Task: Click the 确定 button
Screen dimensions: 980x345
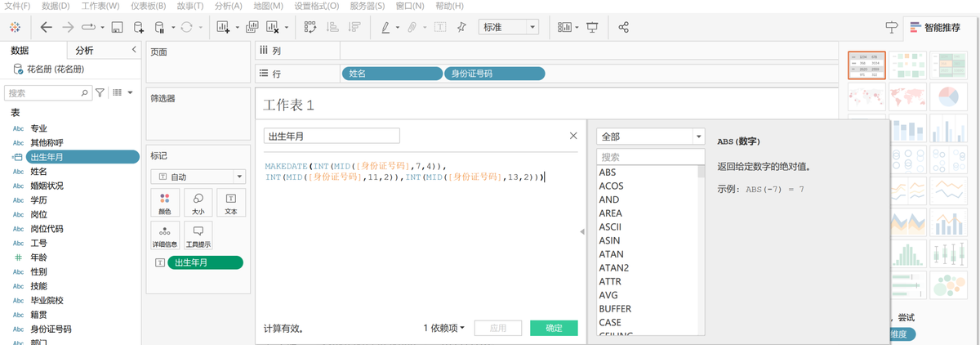Action: pos(554,328)
